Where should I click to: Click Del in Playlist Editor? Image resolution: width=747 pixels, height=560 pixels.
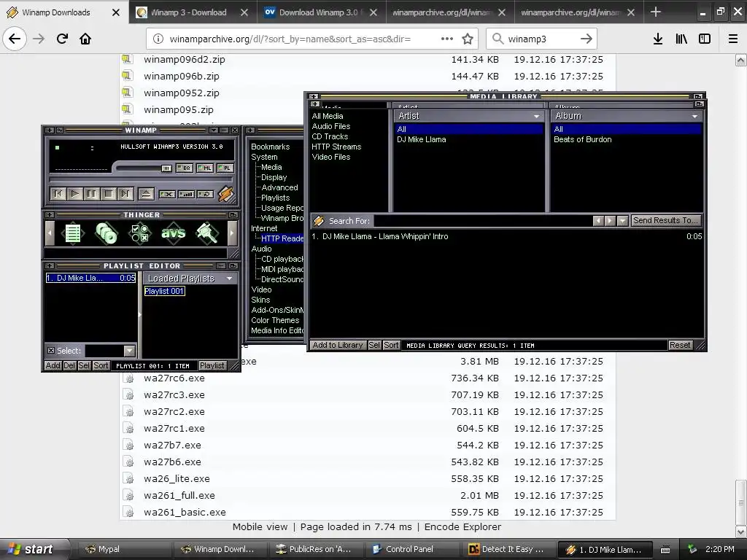[x=69, y=366]
